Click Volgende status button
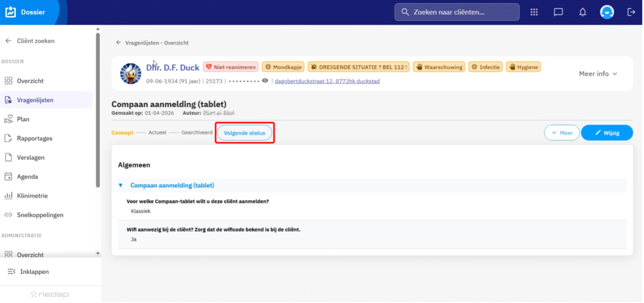Image resolution: width=644 pixels, height=303 pixels. pos(245,133)
